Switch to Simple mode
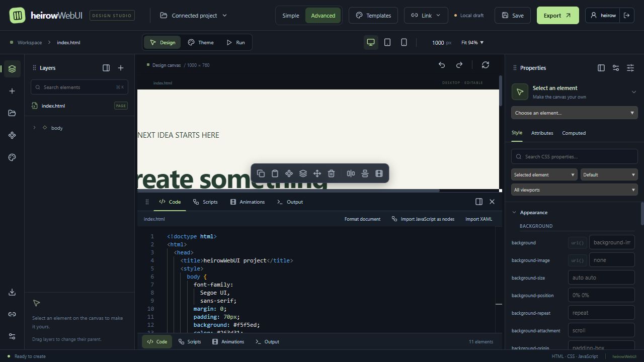 [x=290, y=16]
